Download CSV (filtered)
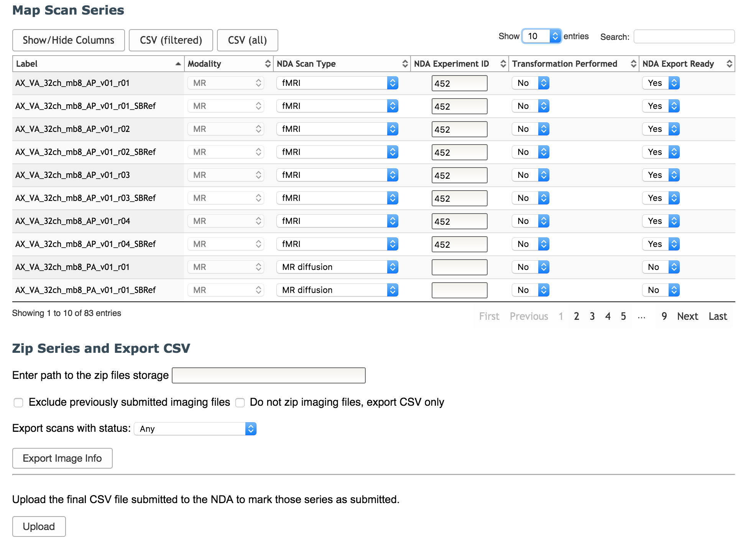 tap(171, 40)
